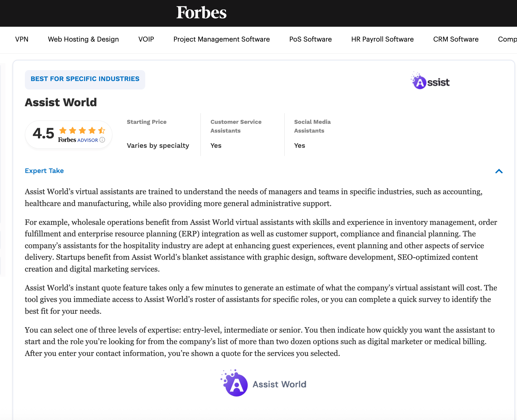517x420 pixels.
Task: Open the Forbes Advisor info tooltip icon
Action: coord(102,140)
